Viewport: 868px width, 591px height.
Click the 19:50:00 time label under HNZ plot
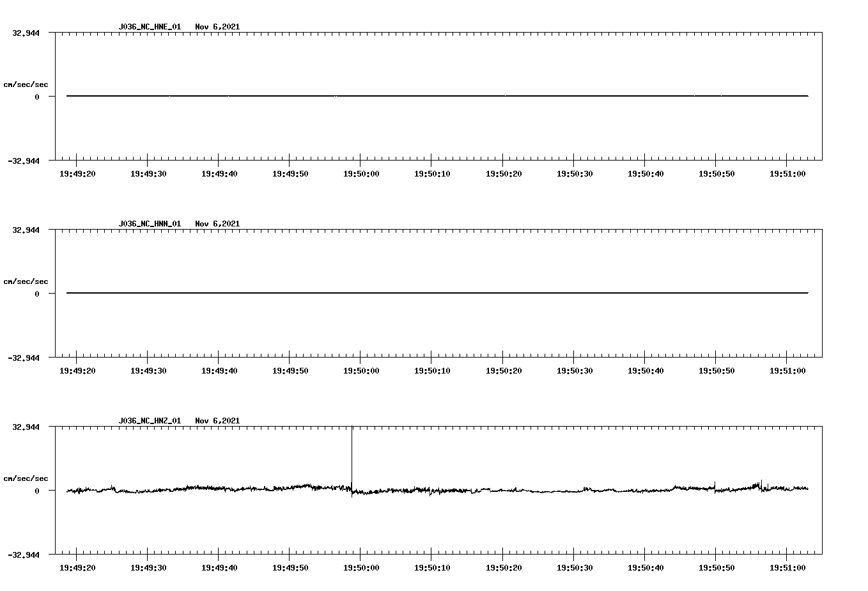click(361, 567)
